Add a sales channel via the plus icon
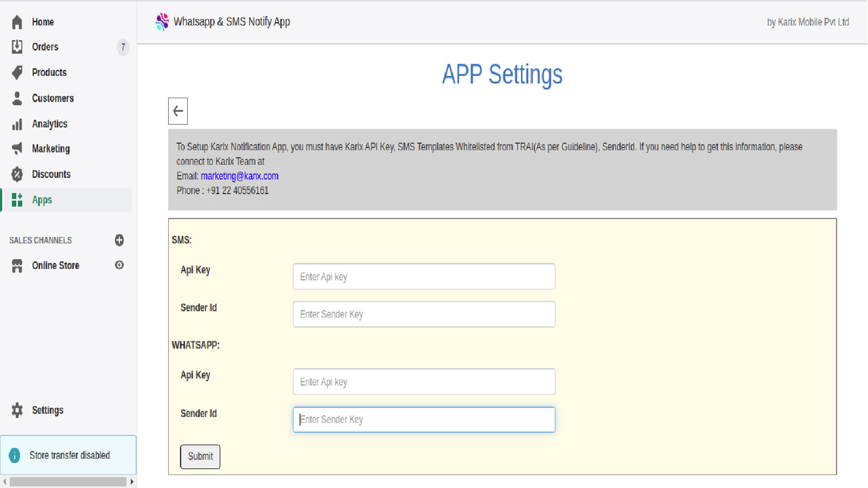The image size is (868, 488). (119, 240)
